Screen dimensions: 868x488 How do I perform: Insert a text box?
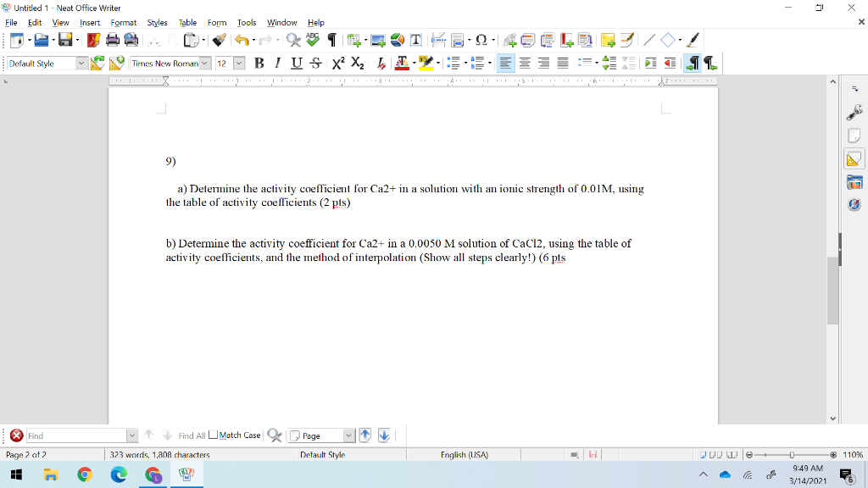click(x=415, y=40)
